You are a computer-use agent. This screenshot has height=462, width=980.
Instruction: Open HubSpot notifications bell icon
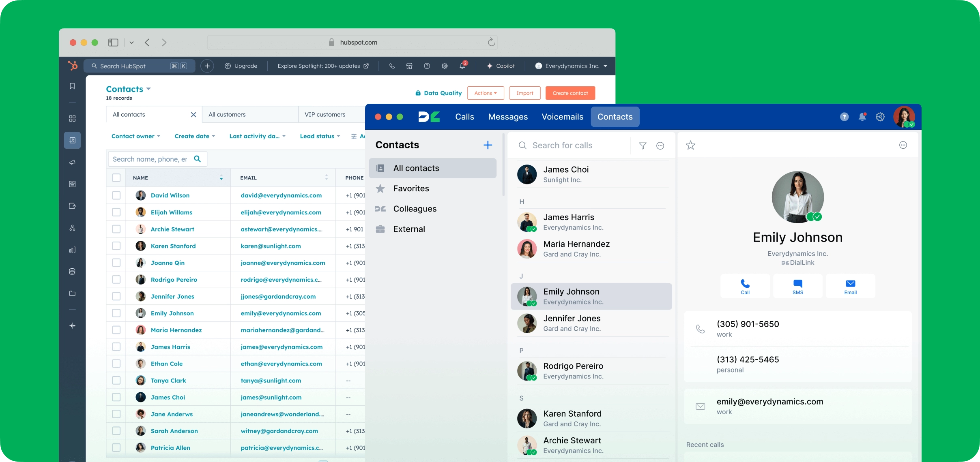[463, 66]
